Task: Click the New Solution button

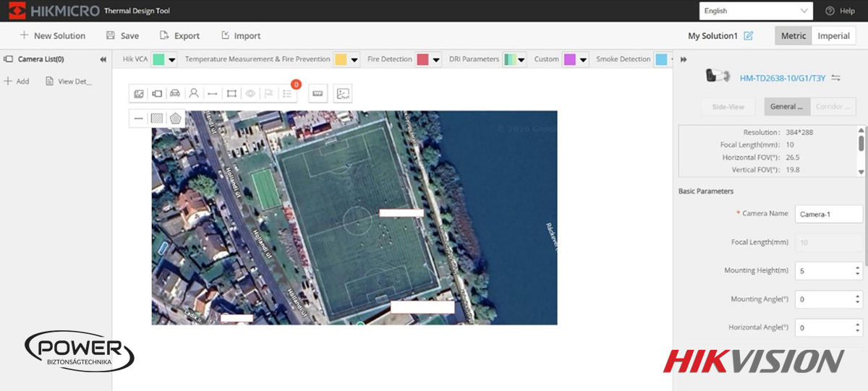Action: click(52, 36)
